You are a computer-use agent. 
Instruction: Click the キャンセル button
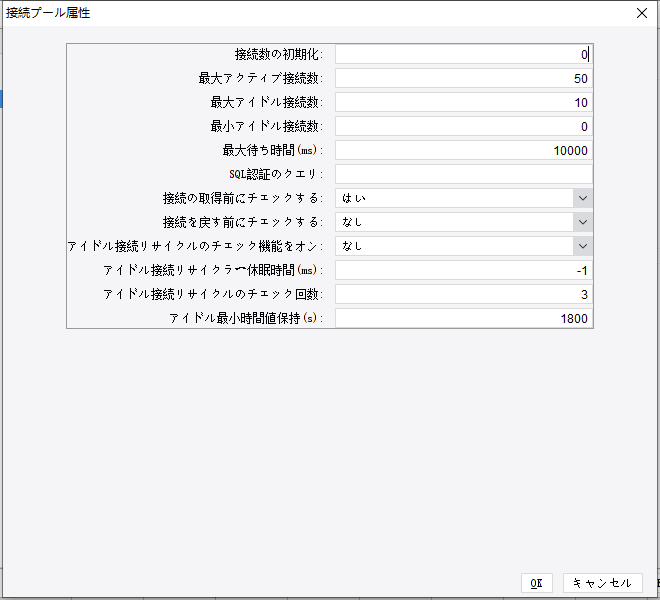tap(603, 583)
